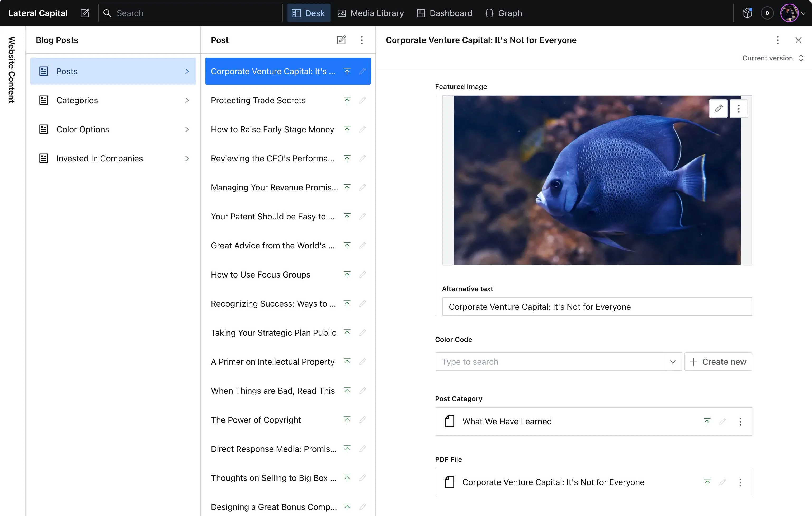Click the new document compose icon beside Lateral Capital
Image resolution: width=812 pixels, height=516 pixels.
(x=85, y=13)
